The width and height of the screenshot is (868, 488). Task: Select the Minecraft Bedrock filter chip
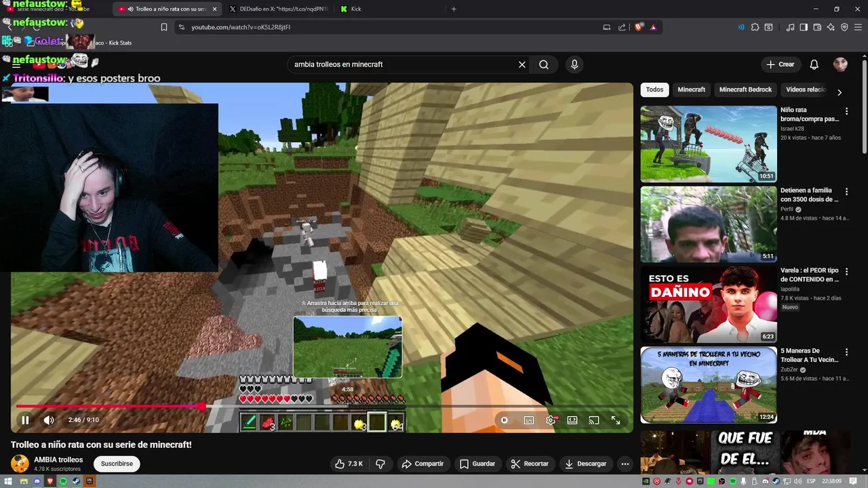click(745, 89)
